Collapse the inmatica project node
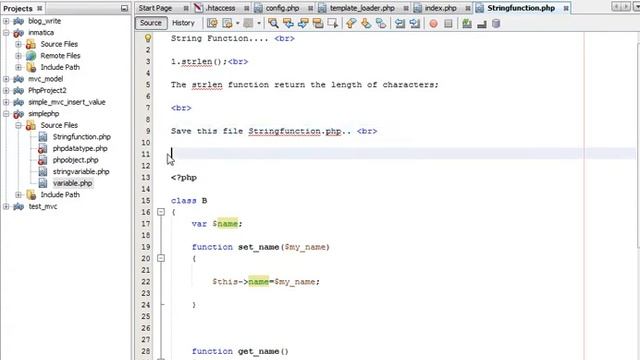The height and width of the screenshot is (360, 640). click(x=6, y=32)
